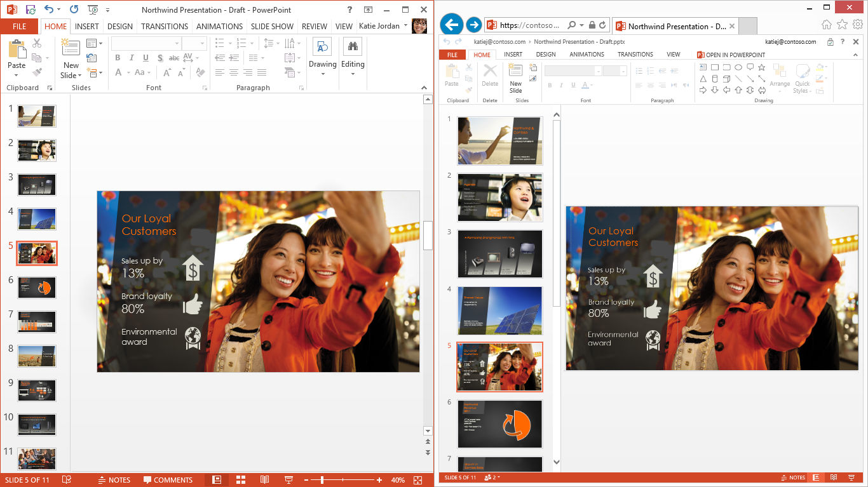Open the Katie Jordan account dropdown
868x487 pixels.
(405, 26)
